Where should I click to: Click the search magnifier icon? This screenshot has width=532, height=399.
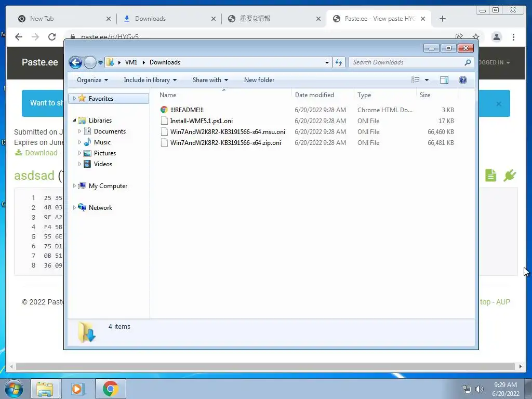[x=468, y=62]
